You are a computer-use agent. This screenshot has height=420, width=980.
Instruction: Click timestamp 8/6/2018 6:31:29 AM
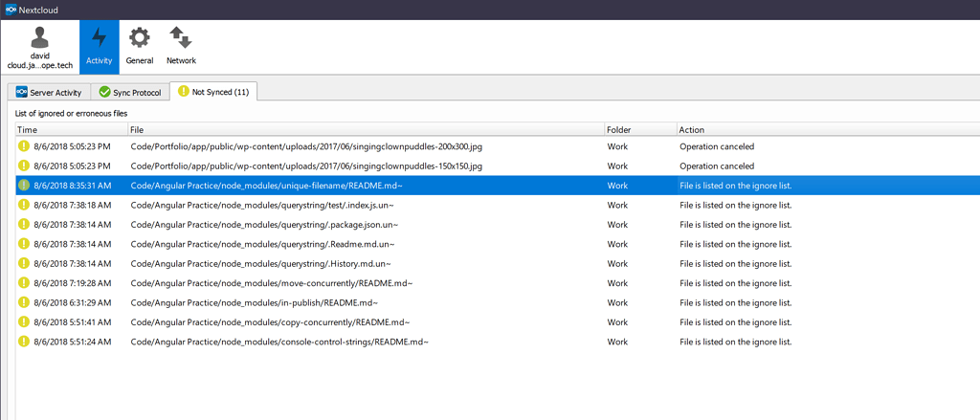point(73,302)
